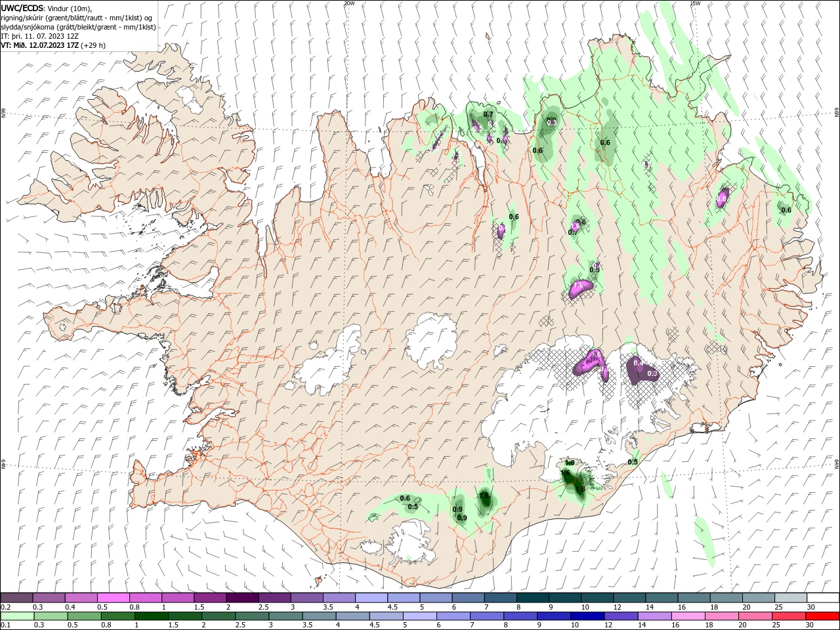Click the 'rigning/skúrir' legend description line

point(76,18)
